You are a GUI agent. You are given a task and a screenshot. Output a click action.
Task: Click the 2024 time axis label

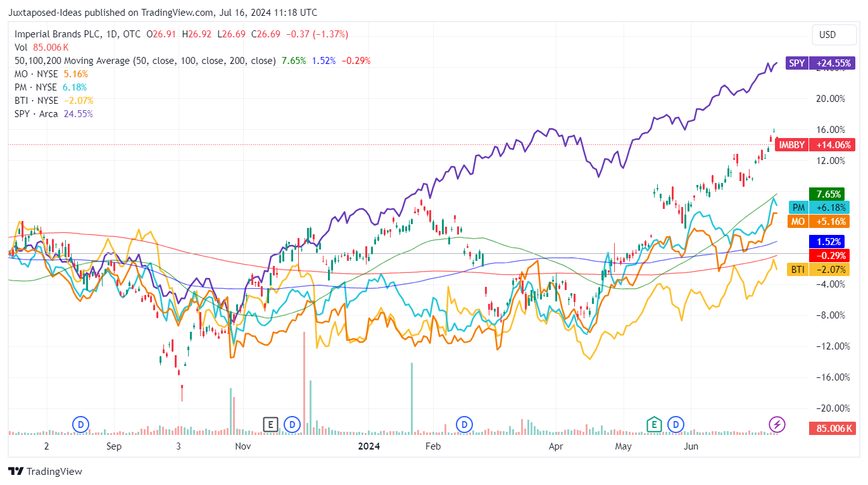click(368, 446)
